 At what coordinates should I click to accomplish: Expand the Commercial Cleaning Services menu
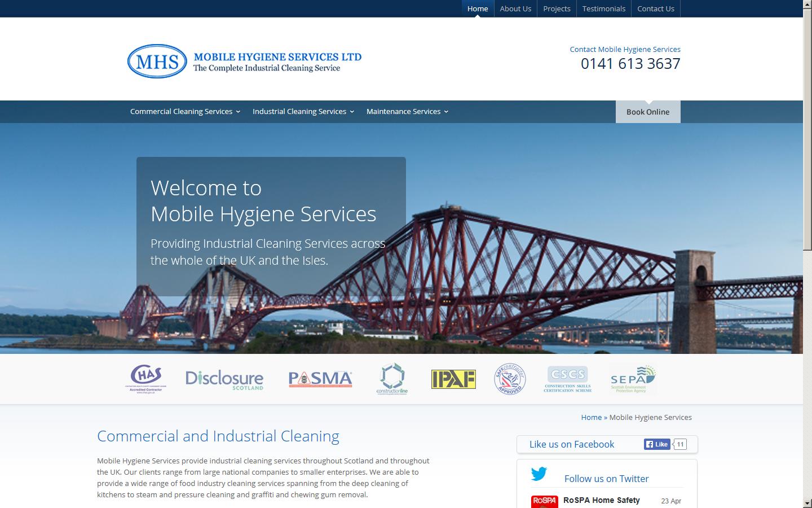[185, 111]
